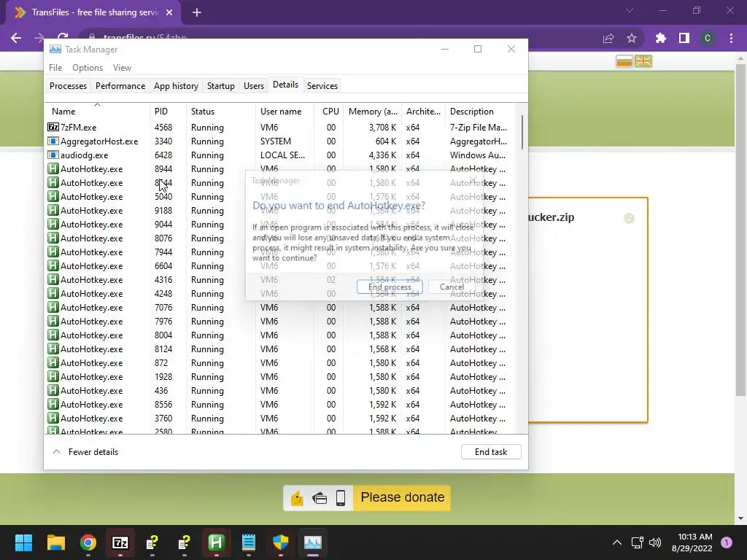Confirm with End process button

(x=390, y=287)
